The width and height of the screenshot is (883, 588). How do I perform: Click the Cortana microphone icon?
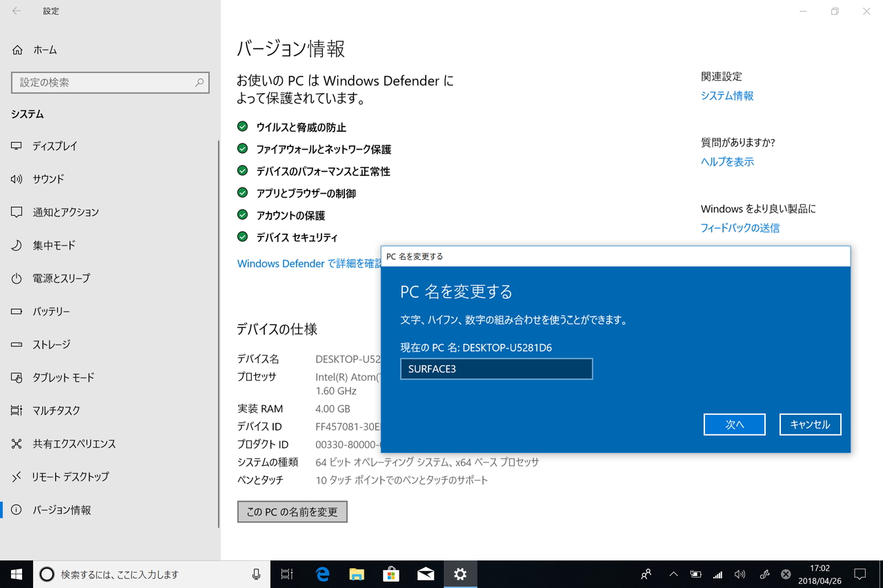click(x=257, y=574)
